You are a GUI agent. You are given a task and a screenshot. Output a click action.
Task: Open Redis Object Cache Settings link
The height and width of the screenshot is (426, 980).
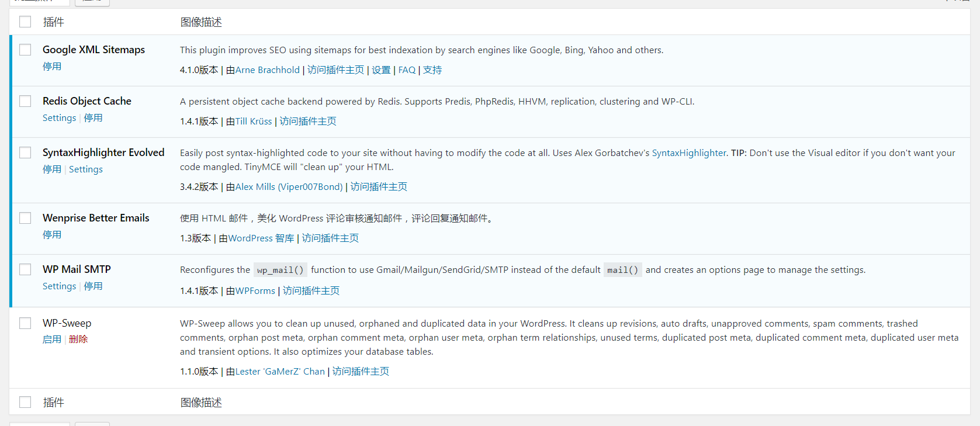coord(59,118)
